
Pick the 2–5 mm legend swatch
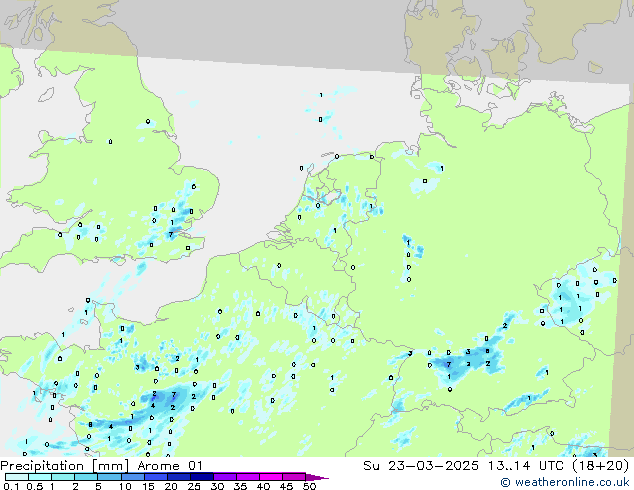click(x=86, y=477)
